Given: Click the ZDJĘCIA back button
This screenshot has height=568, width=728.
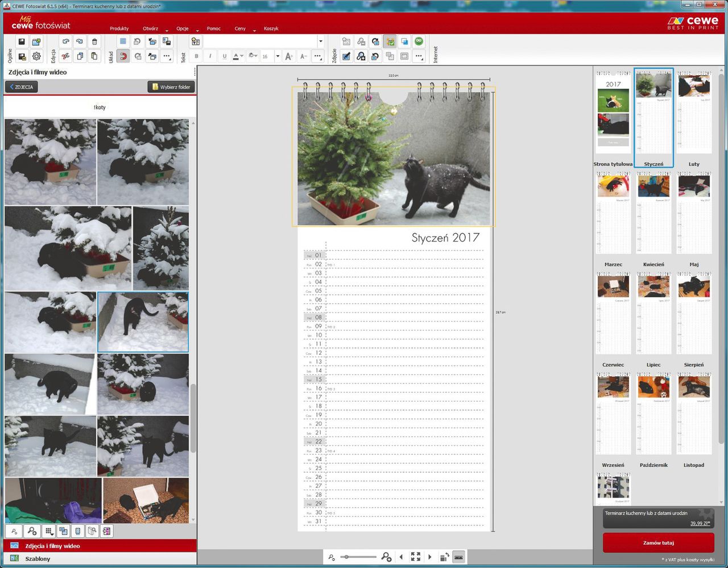Looking at the screenshot, I should [22, 87].
